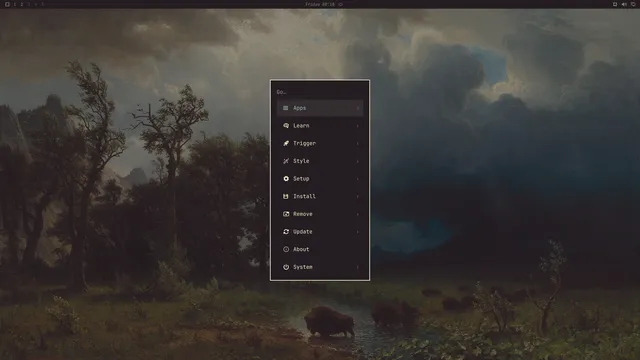Image resolution: width=640 pixels, height=360 pixels.
Task: Open the About menu entry
Action: click(x=320, y=249)
